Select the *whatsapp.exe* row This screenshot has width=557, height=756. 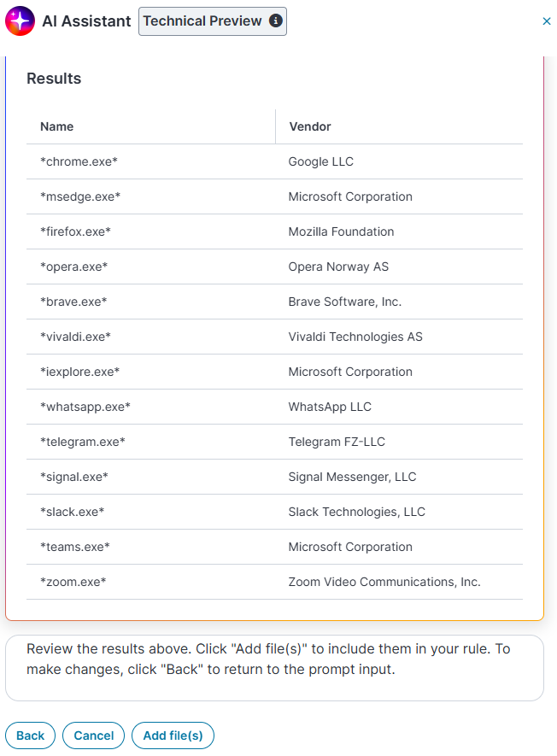point(274,407)
